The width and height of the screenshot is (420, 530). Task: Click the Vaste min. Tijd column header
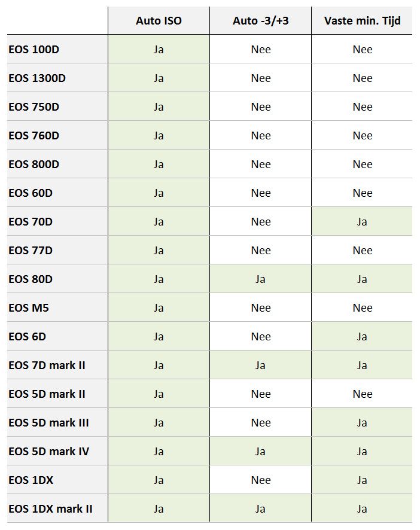coord(362,21)
